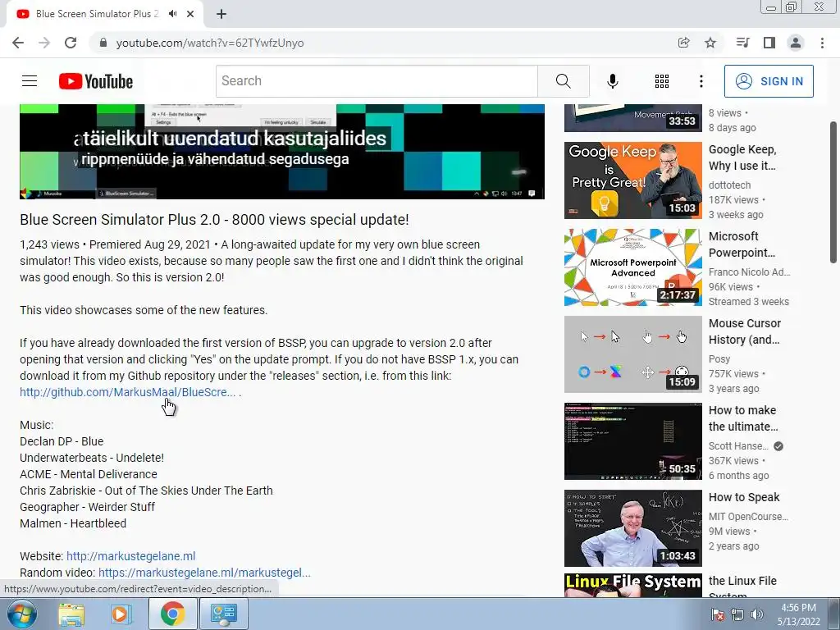Click the page vertical scrollbar
Screen dimensions: 840x630
pos(833,191)
